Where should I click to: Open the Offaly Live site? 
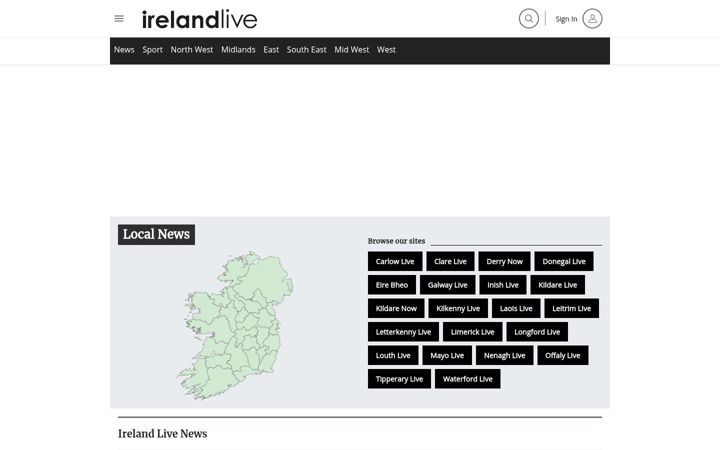tap(563, 355)
